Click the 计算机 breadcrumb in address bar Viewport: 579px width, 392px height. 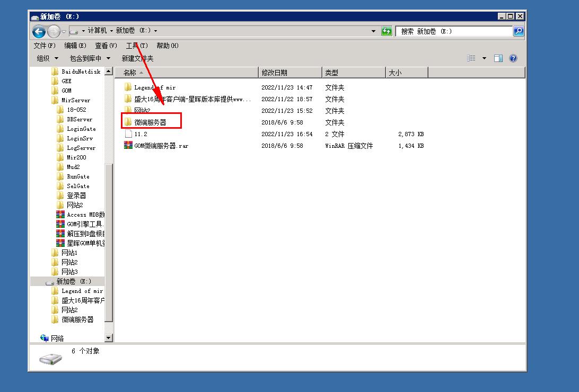tap(97, 31)
